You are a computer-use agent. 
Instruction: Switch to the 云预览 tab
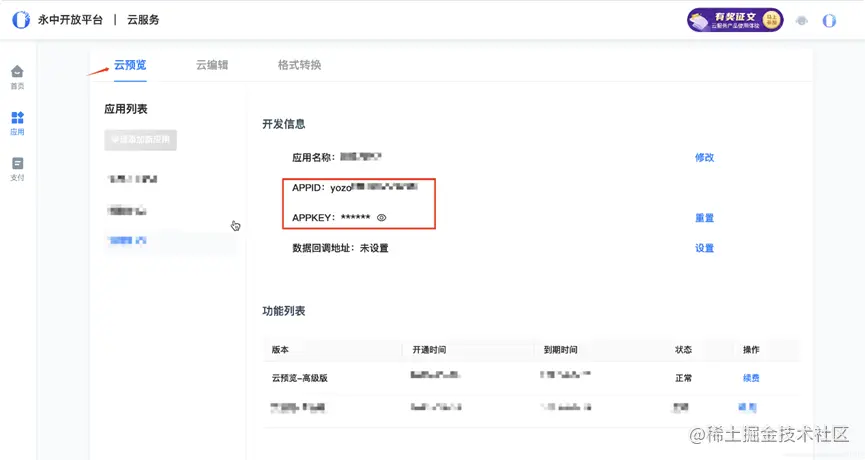(x=130, y=65)
